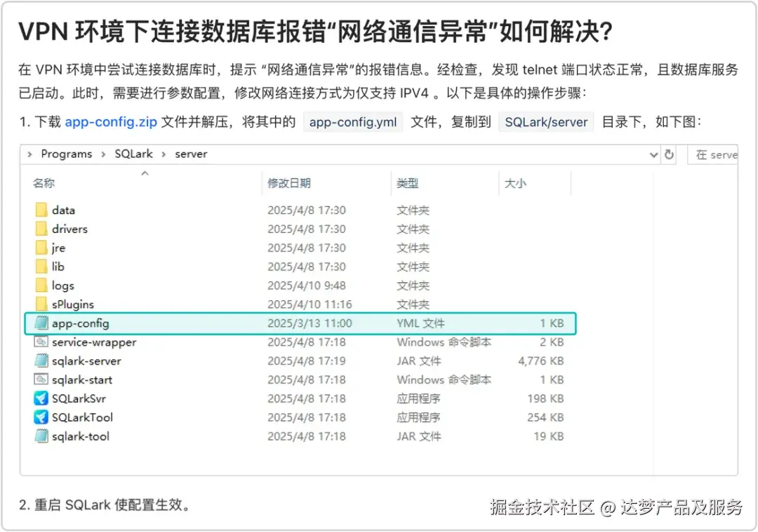Go to the Programs breadcrumb folder
Screen dimensions: 758x532
[66, 154]
